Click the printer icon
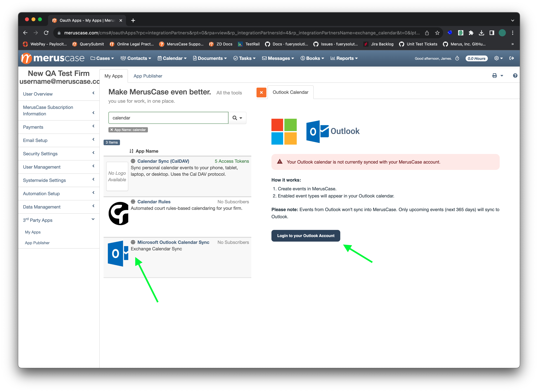This screenshot has height=392, width=538. click(494, 75)
